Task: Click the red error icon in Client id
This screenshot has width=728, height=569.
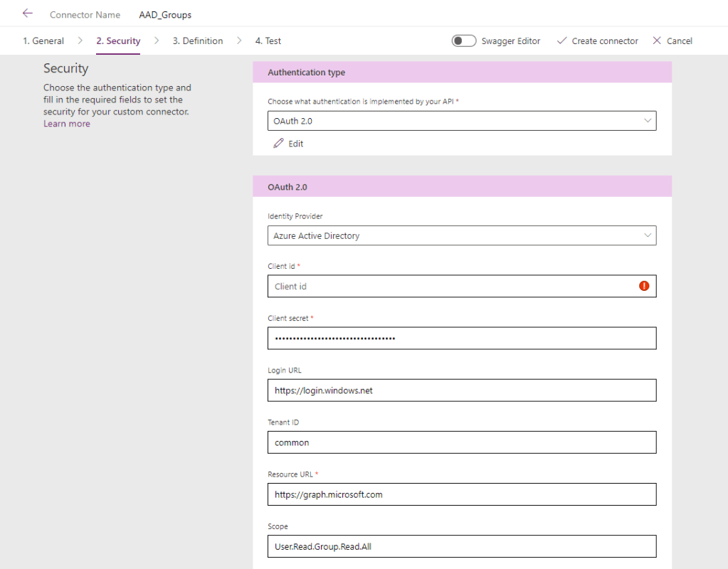Action: coord(644,286)
